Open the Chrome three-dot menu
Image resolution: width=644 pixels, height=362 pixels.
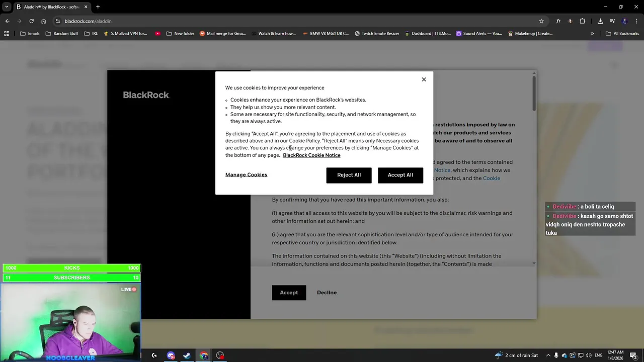(x=636, y=21)
